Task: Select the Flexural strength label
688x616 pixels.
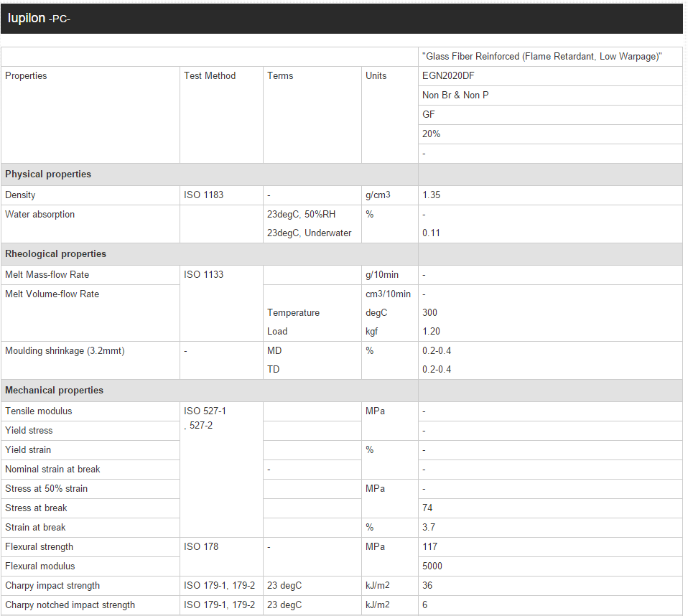Action: 39,546
